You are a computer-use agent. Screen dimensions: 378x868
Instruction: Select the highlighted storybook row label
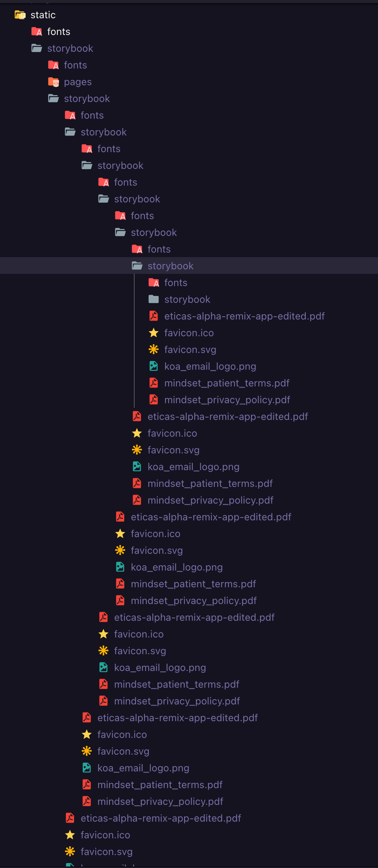[x=170, y=266]
